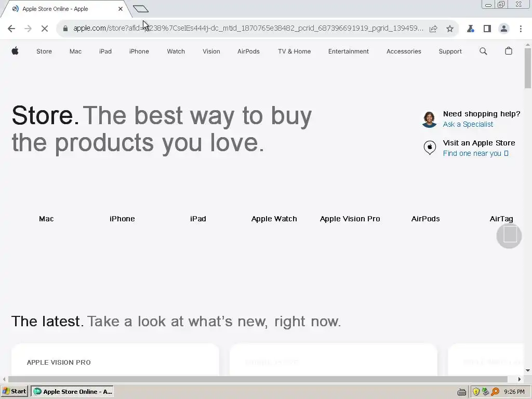
Task: Go back with browser back arrow
Action: coord(11,29)
